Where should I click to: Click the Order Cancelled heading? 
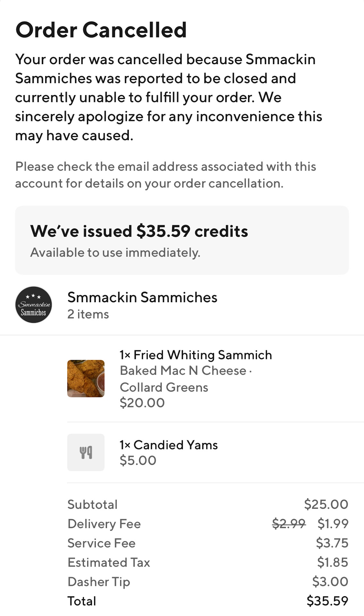pos(101,30)
